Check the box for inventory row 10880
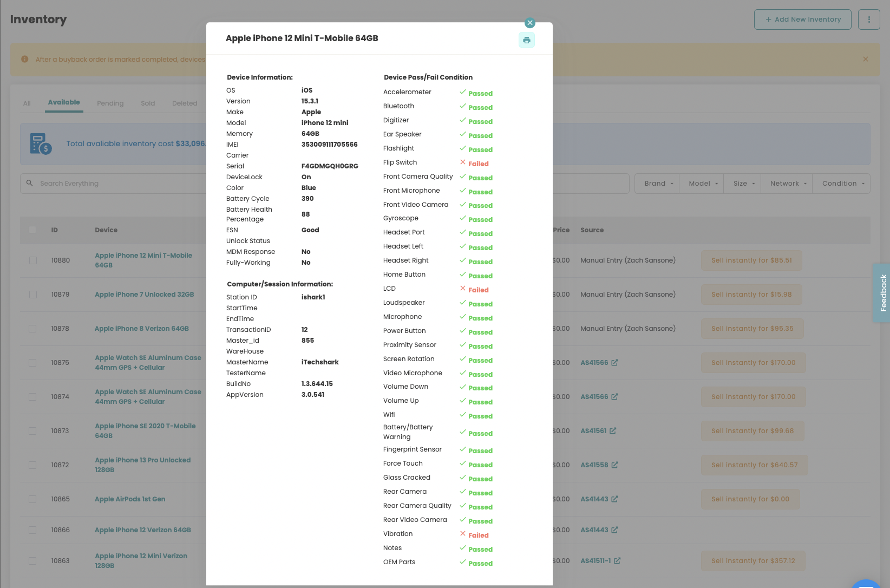The image size is (890, 588). (33, 260)
